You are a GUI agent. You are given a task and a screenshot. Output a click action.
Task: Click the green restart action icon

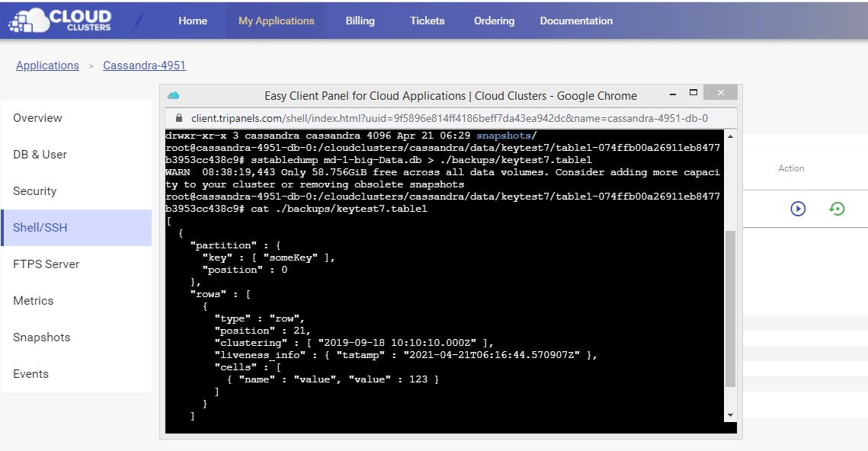837,209
